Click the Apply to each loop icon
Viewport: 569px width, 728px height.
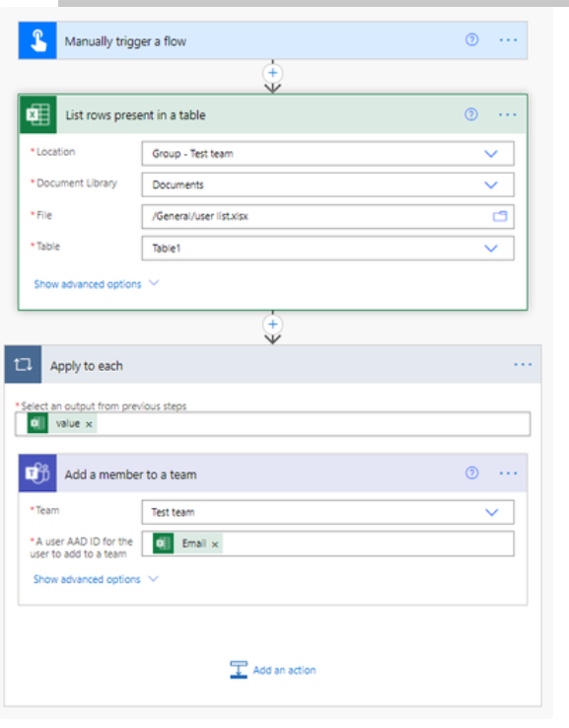tap(24, 364)
